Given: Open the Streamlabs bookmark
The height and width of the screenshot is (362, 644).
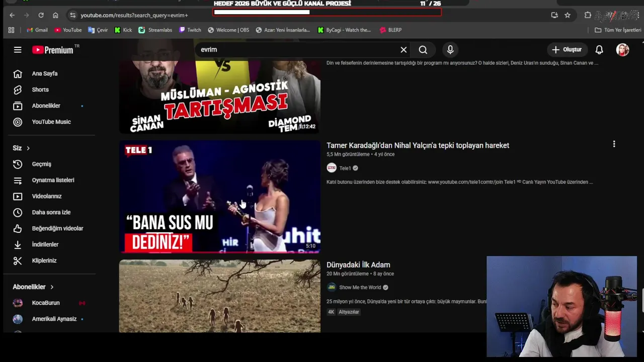Looking at the screenshot, I should point(155,30).
